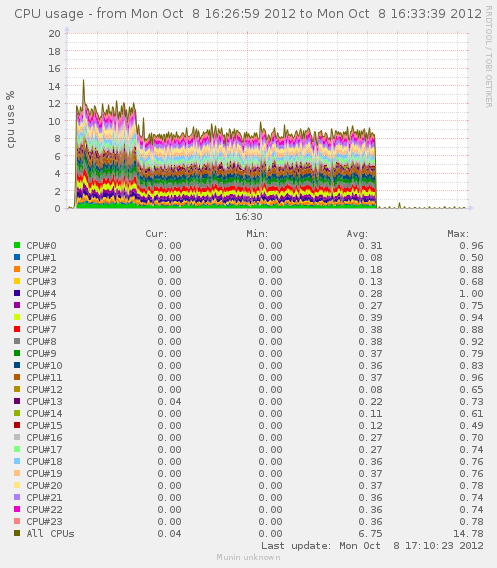Click the green CPU#0 legend swatch
497x568 pixels.
point(17,245)
